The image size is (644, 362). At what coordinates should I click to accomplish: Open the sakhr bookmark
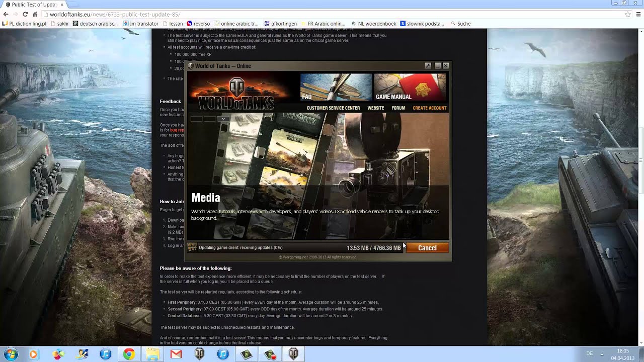click(59, 24)
